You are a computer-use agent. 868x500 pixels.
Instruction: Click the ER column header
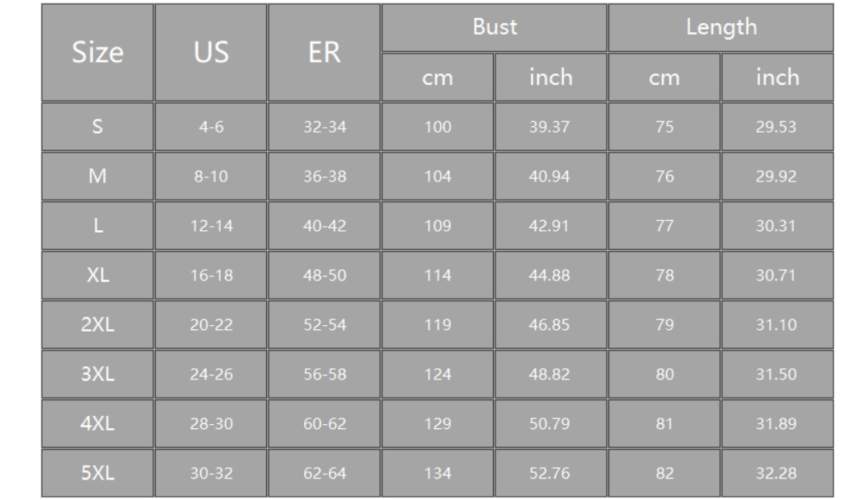pos(325,53)
